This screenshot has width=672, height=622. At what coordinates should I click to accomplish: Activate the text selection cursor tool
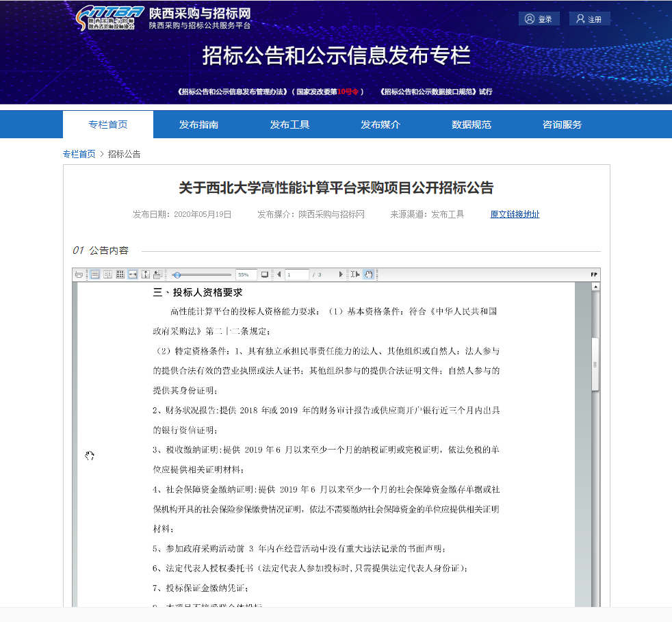(x=354, y=274)
